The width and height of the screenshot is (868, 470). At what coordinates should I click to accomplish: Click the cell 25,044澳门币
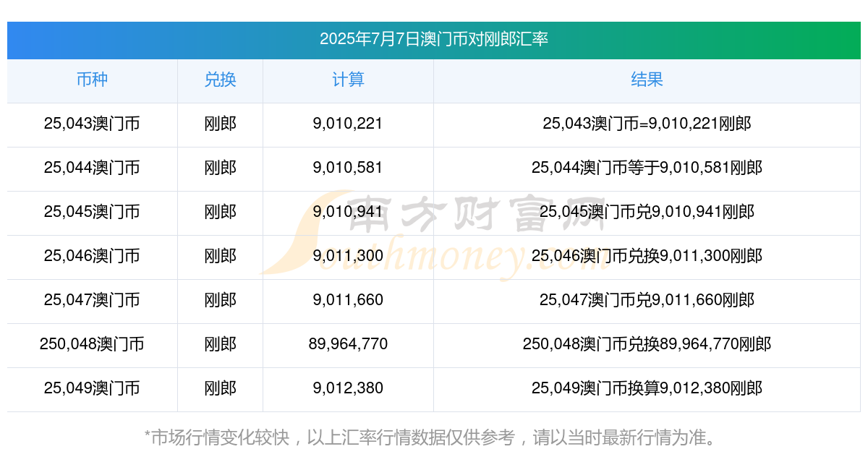[92, 168]
